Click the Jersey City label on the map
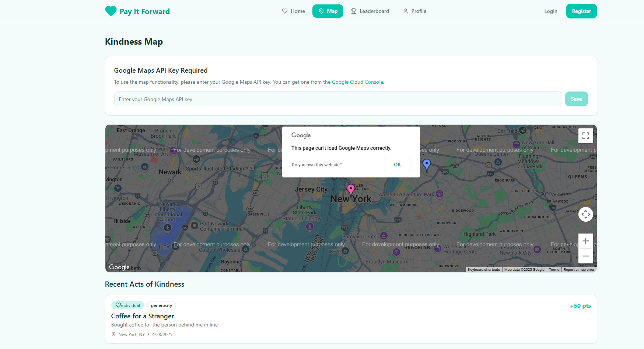The image size is (644, 349). 311,189
